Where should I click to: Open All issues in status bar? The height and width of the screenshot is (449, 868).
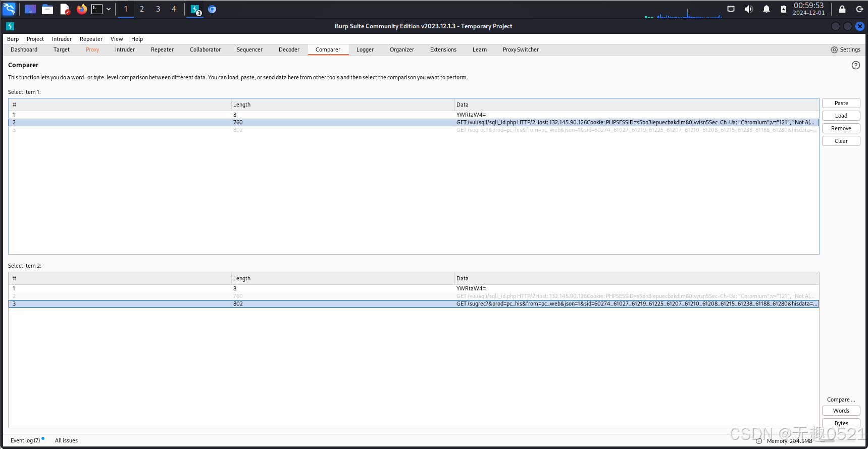click(66, 440)
